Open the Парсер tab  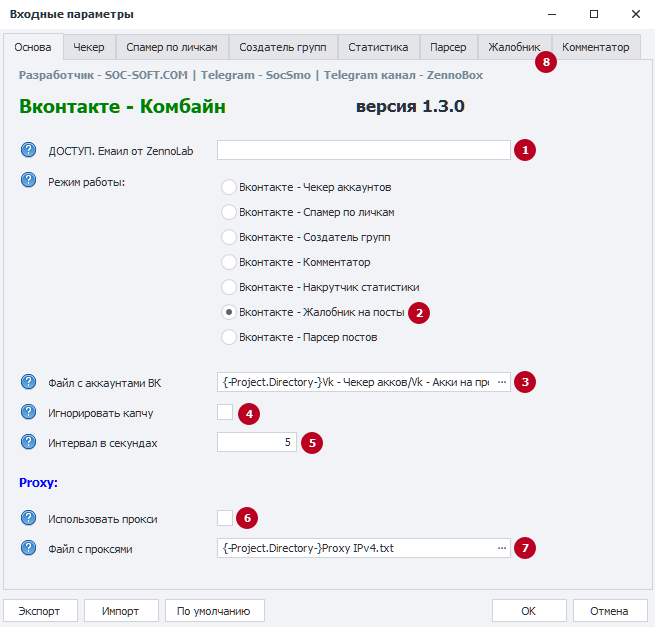click(x=448, y=47)
